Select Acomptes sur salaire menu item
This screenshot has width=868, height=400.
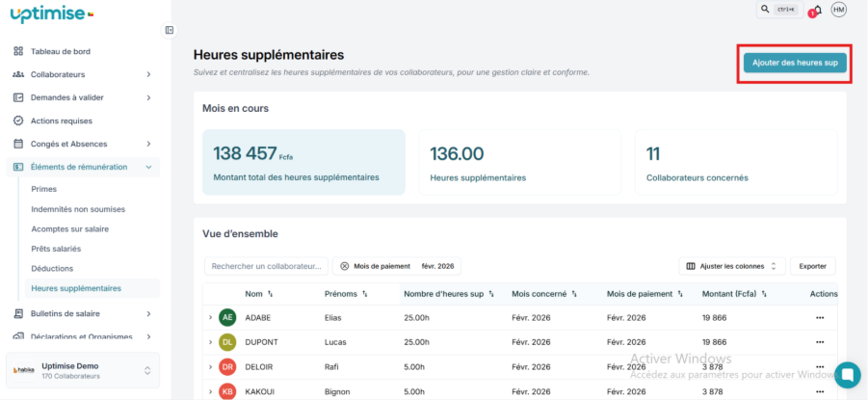click(x=69, y=229)
